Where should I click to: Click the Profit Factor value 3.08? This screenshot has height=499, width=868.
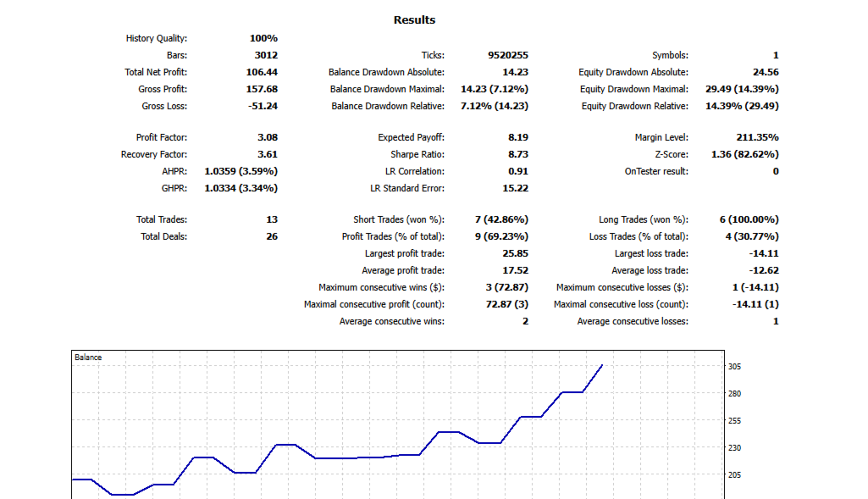point(268,137)
